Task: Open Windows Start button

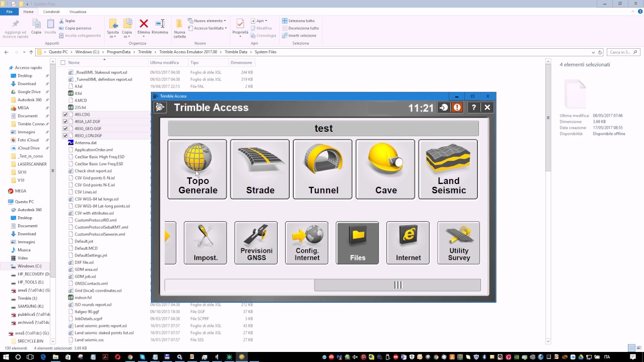Action: 6,357
